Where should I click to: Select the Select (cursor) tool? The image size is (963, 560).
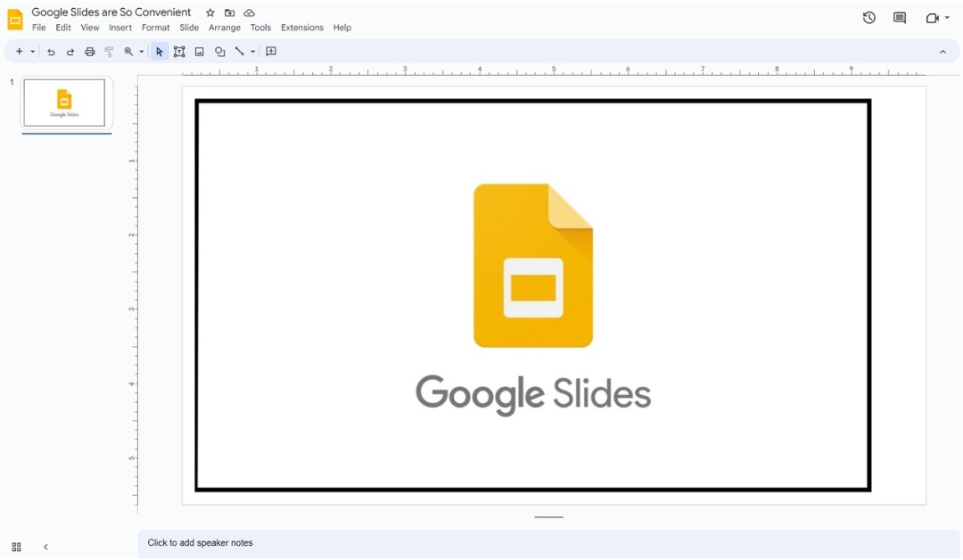159,51
